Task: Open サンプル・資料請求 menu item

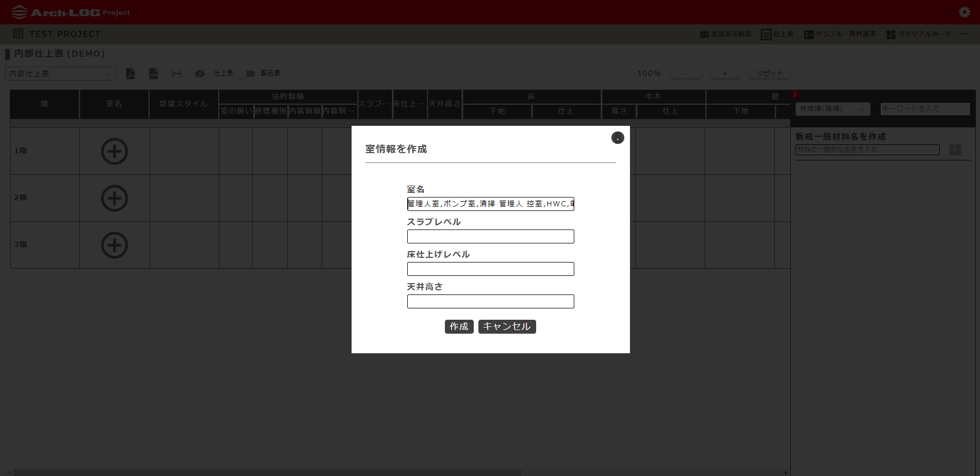Action: (x=840, y=34)
